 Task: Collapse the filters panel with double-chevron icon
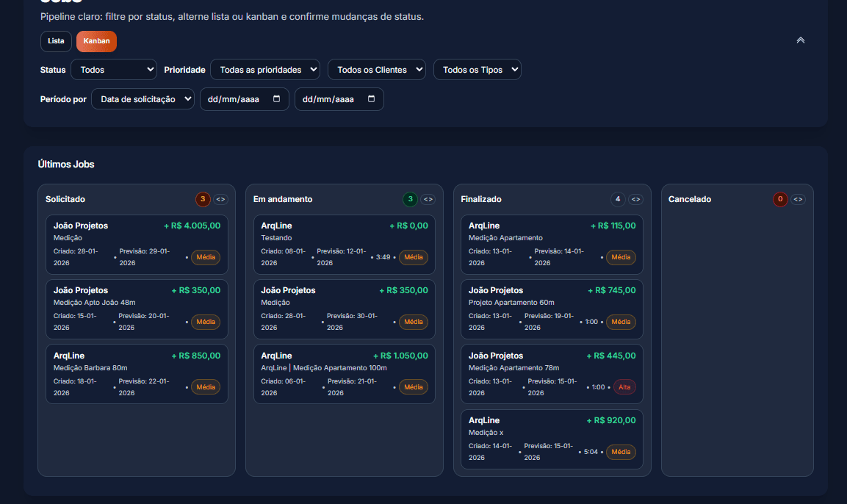800,40
